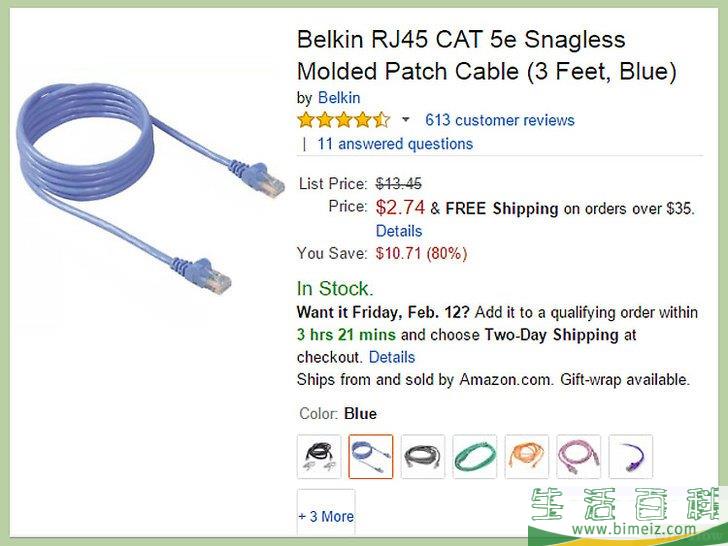
Task: Visit the Belkin brand link
Action: [x=339, y=98]
